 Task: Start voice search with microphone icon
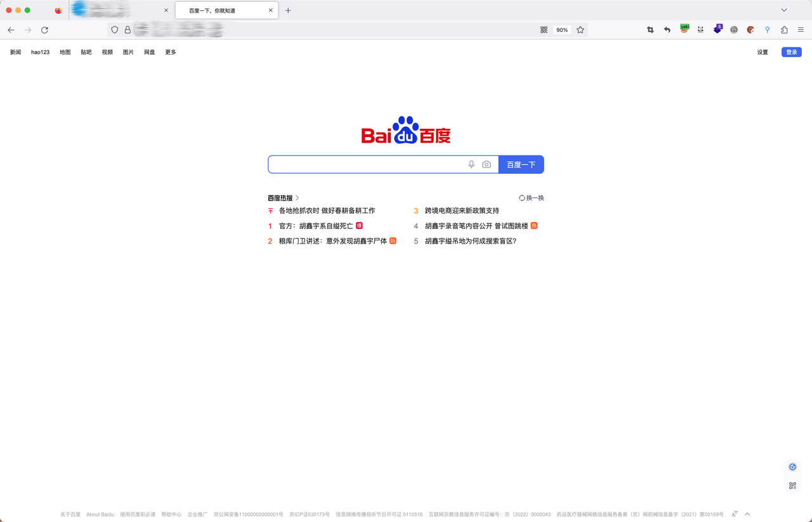click(x=471, y=164)
